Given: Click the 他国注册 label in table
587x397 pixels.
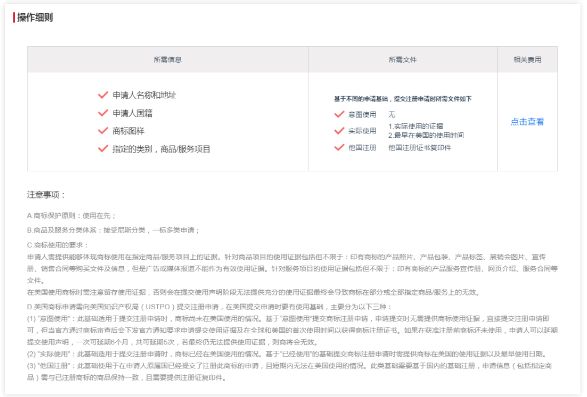Looking at the screenshot, I should [x=362, y=148].
